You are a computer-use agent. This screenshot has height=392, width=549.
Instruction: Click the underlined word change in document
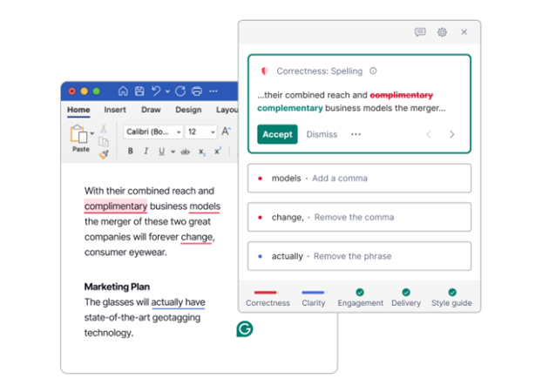coord(196,237)
